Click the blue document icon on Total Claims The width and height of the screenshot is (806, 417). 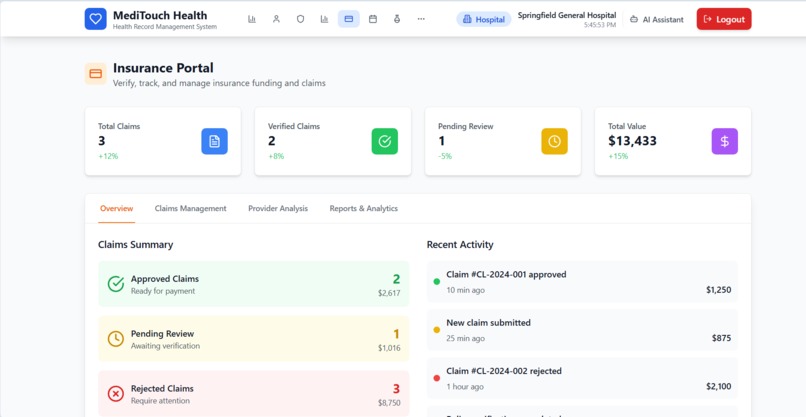(214, 141)
